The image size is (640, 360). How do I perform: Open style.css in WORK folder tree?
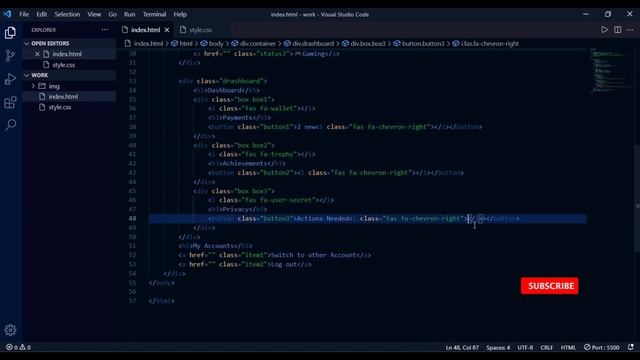coord(60,107)
